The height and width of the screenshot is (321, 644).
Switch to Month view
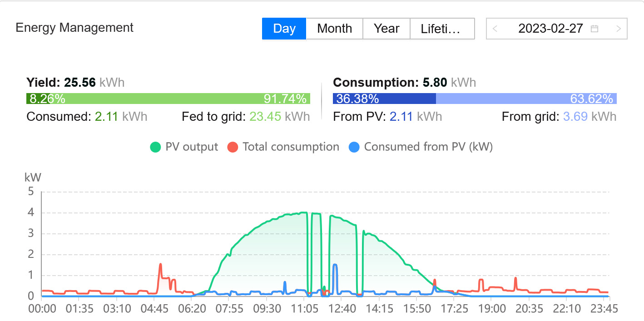pyautogui.click(x=334, y=29)
